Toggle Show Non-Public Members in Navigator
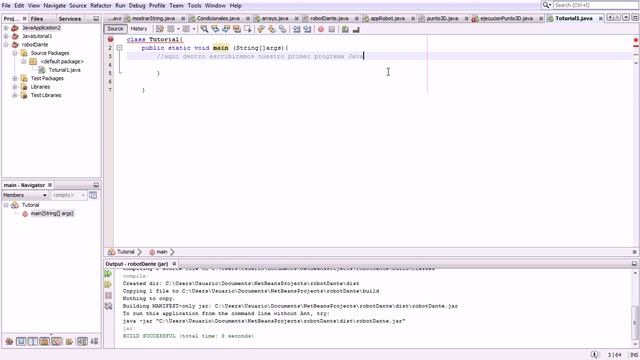 (x=44, y=341)
